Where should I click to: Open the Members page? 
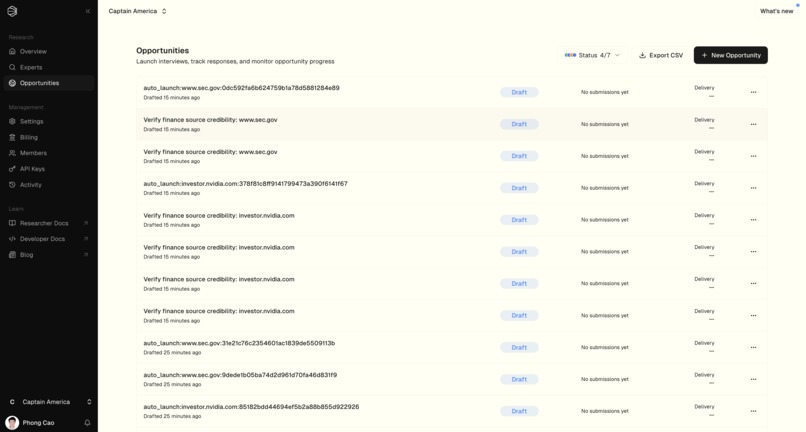(49, 153)
